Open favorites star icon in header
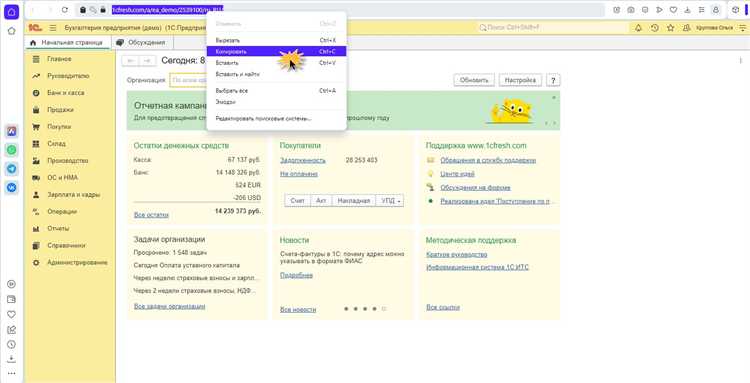The image size is (750, 383). click(671, 28)
